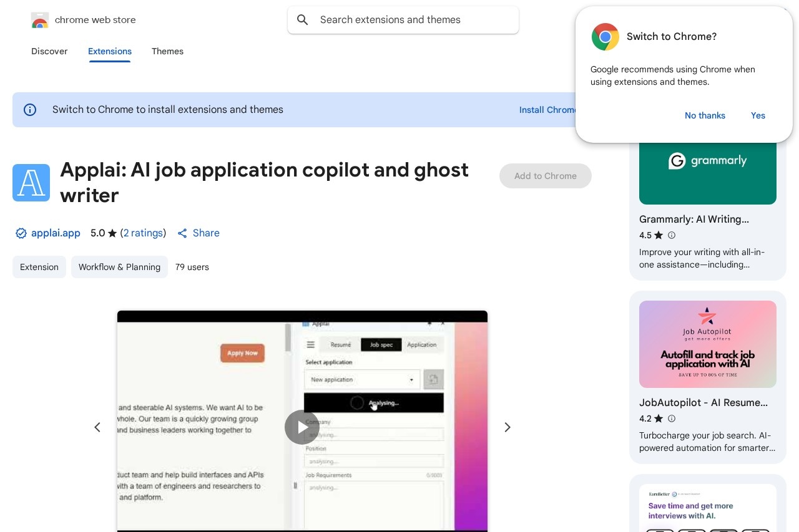Click the Applai extension logo
Screen dimensions: 799x532
[x=31, y=183]
